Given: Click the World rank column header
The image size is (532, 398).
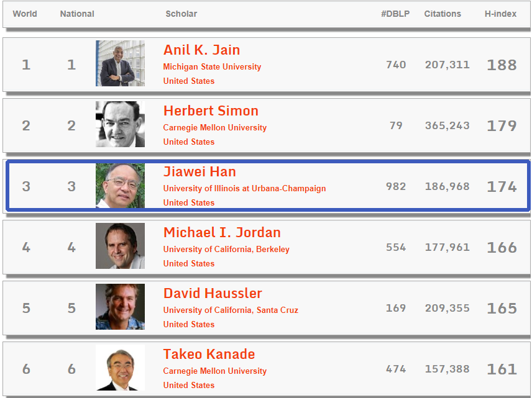Looking at the screenshot, I should pyautogui.click(x=25, y=14).
